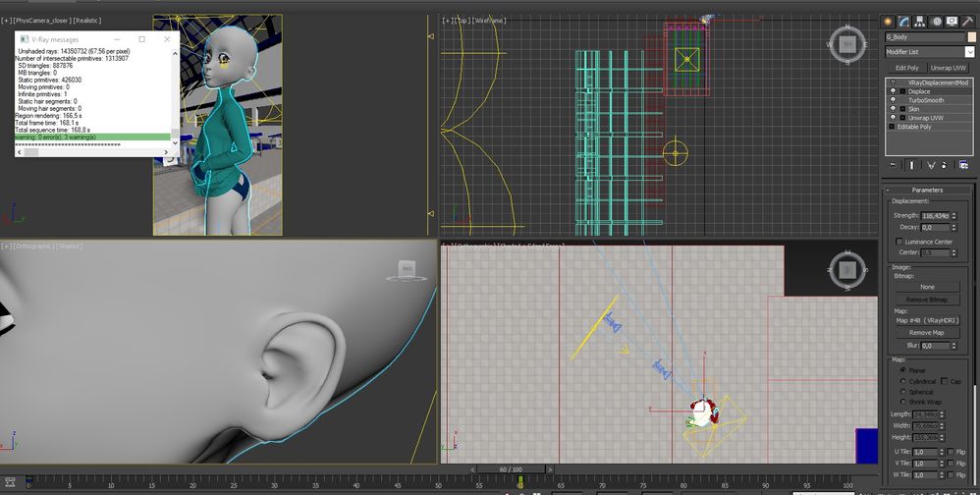Image resolution: width=980 pixels, height=495 pixels.
Task: Enable the Luminance Center checkbox
Action: tap(899, 242)
